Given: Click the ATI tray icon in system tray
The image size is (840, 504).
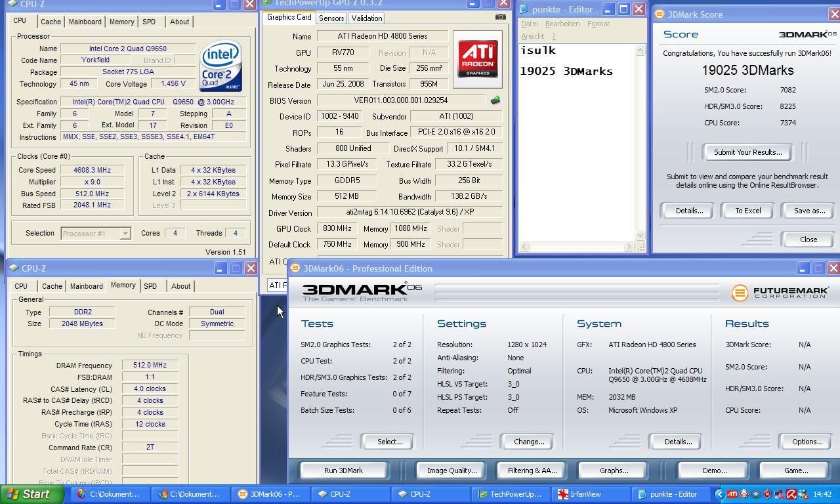Looking at the screenshot, I should [732, 494].
